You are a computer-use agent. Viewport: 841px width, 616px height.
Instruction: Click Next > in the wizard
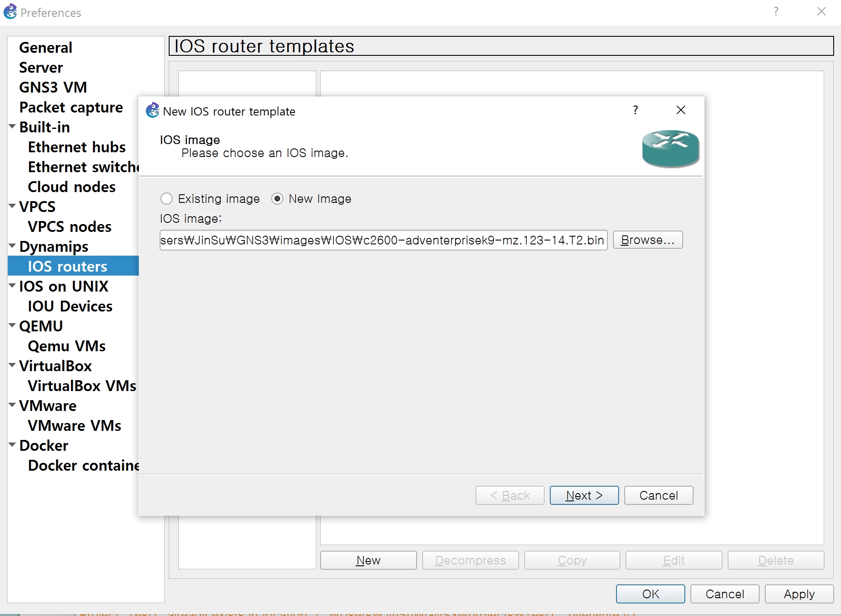(584, 495)
